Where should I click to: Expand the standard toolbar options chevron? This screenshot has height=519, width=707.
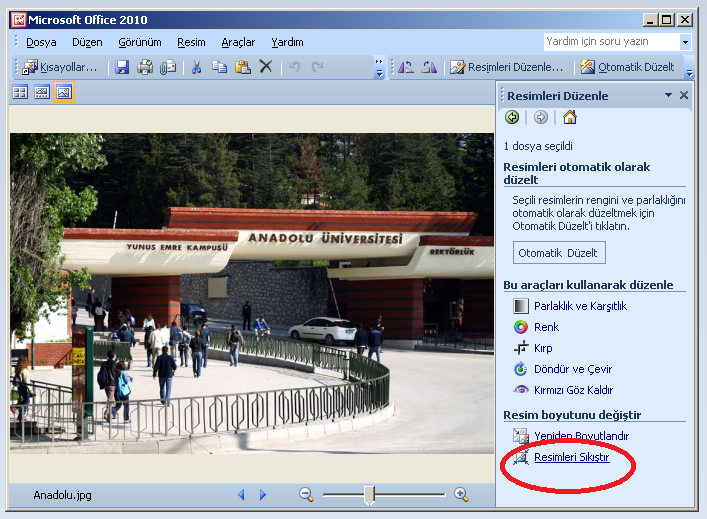(x=379, y=67)
